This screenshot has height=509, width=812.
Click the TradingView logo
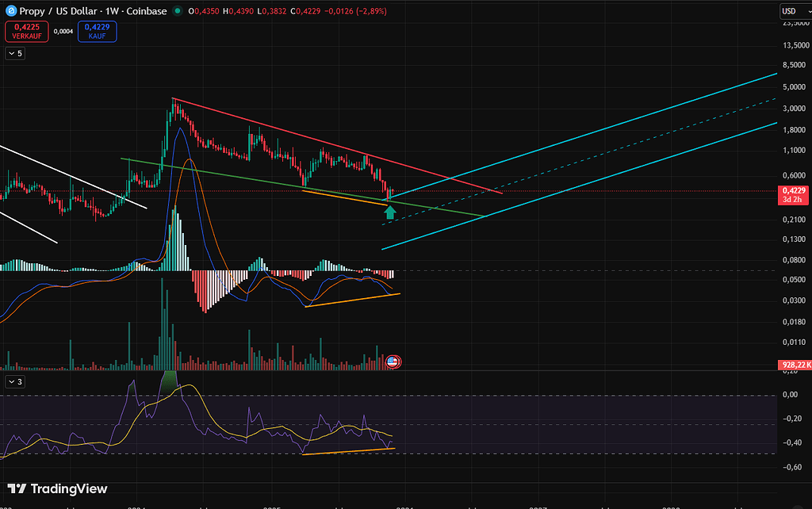[x=57, y=489]
